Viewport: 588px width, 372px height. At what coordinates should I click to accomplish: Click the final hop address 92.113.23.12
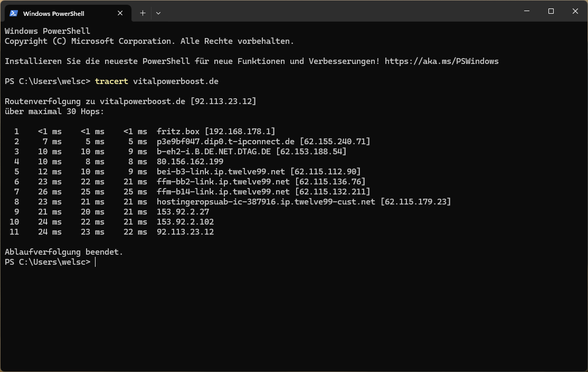click(185, 232)
